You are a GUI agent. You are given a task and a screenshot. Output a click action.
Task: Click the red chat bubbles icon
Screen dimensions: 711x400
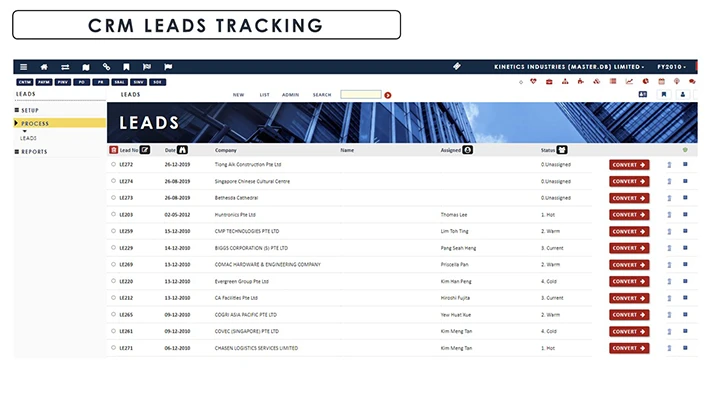point(692,81)
